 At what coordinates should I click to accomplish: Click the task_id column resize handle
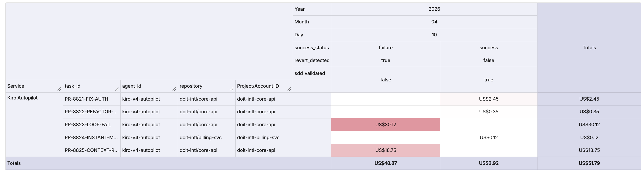tap(117, 89)
